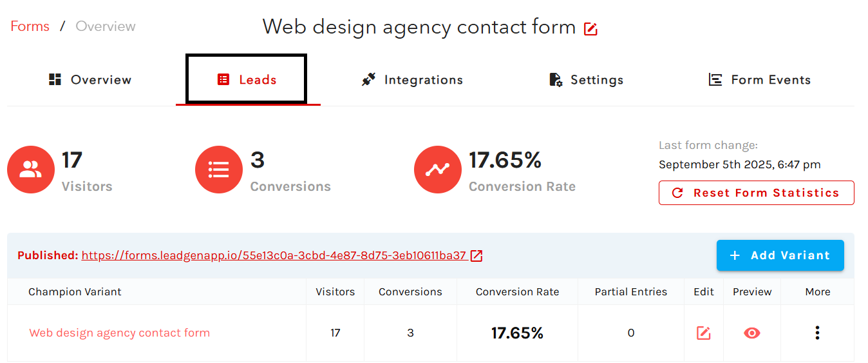View the Form Events tab
Screen dimensions: 868x363
[x=759, y=80]
